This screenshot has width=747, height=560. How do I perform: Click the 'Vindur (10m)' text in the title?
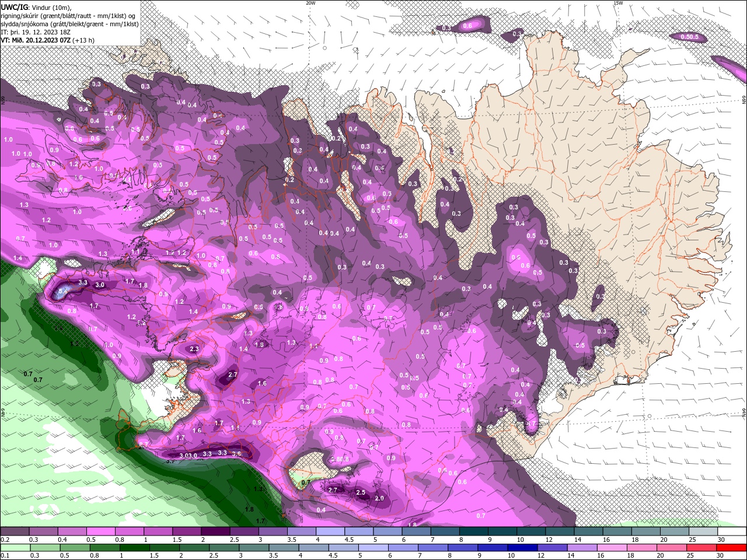point(51,8)
